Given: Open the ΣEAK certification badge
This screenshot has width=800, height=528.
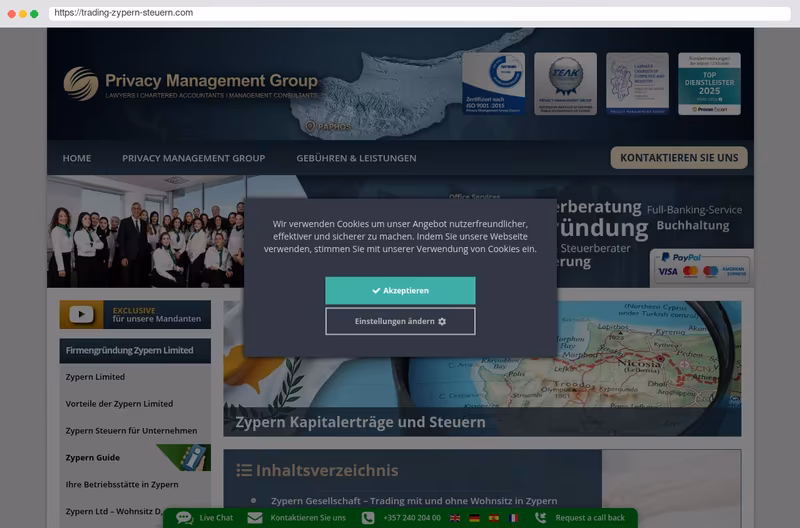Looking at the screenshot, I should (565, 84).
